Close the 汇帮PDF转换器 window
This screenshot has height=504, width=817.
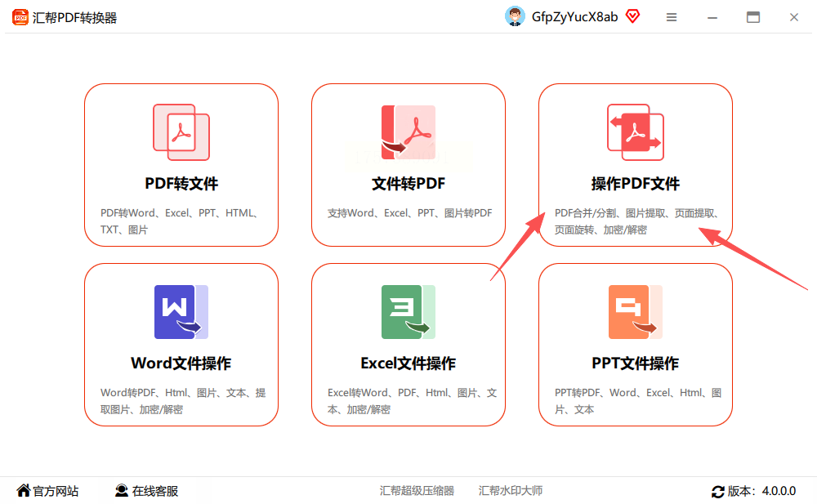coord(794,17)
